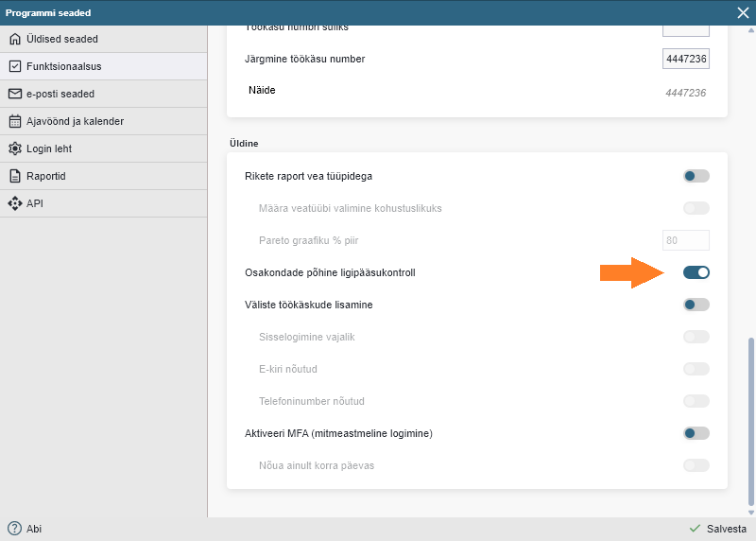Click the API arrows icon
Image resolution: width=756 pixels, height=541 pixels.
pyautogui.click(x=14, y=203)
